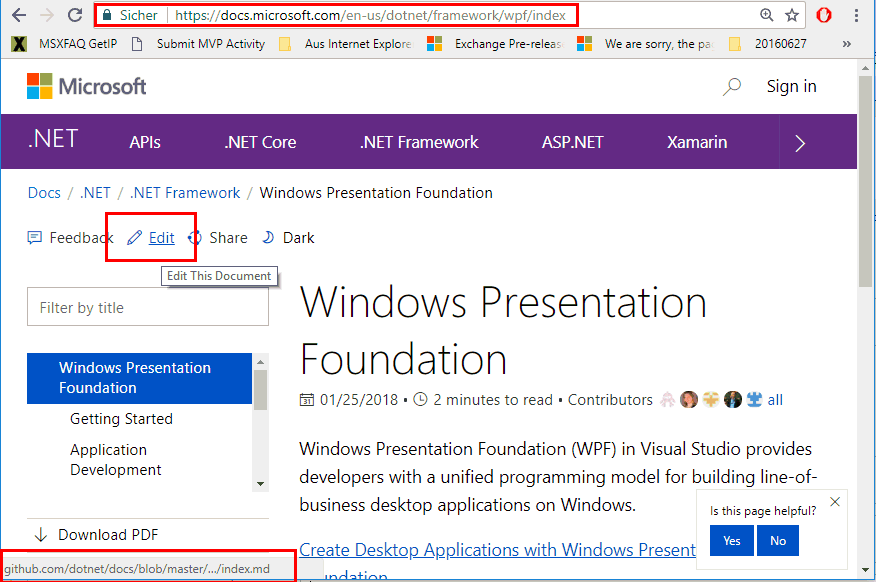Image resolution: width=876 pixels, height=582 pixels.
Task: Open the browser three-dot menu
Action: [x=856, y=15]
